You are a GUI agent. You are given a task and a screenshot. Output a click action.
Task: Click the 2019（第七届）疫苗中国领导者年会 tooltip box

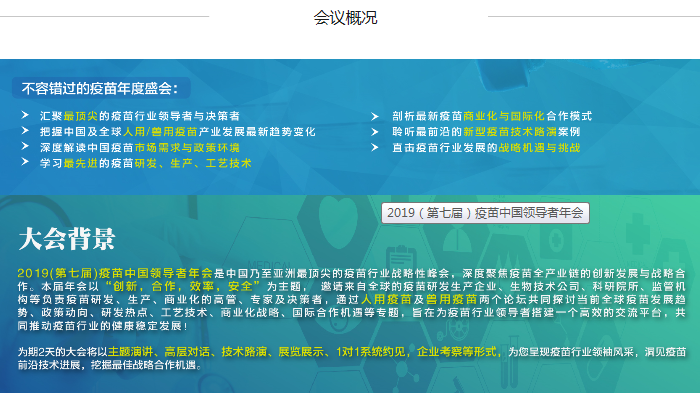point(485,213)
